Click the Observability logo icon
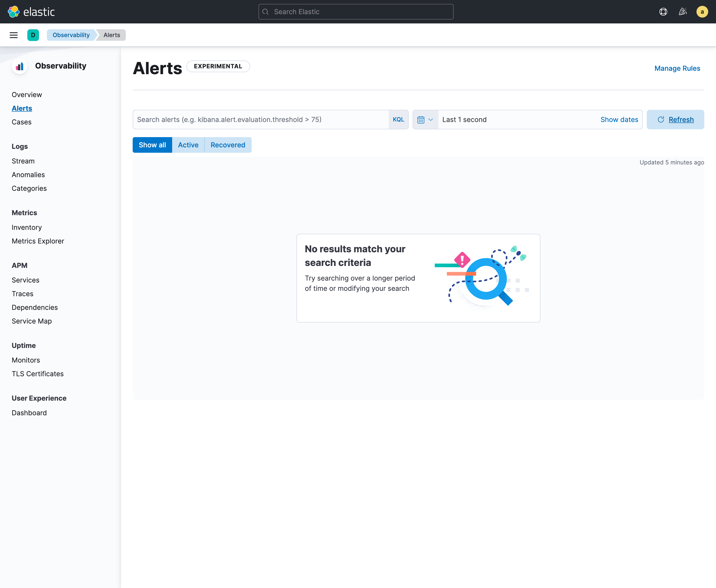Screen dimensions: 716x588 click(20, 66)
